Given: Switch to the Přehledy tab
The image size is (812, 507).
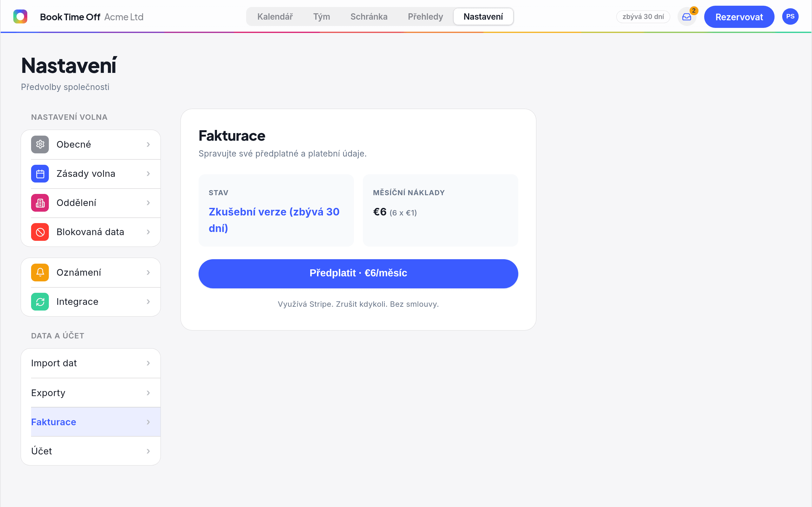Looking at the screenshot, I should (x=425, y=17).
